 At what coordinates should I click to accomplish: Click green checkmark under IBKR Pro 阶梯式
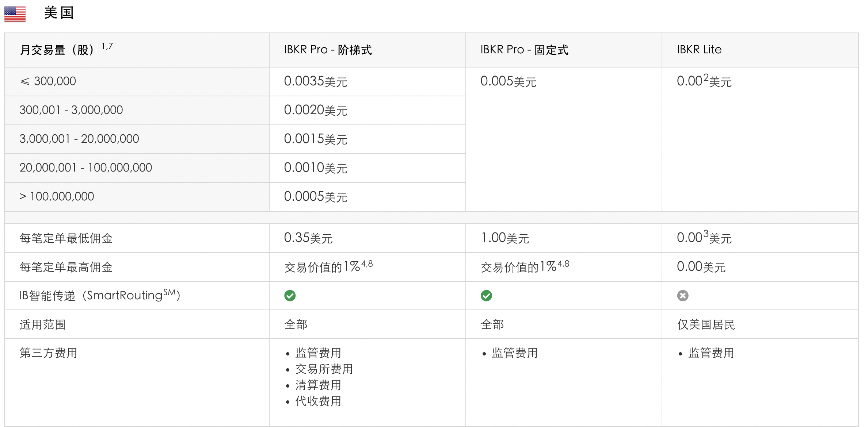290,296
